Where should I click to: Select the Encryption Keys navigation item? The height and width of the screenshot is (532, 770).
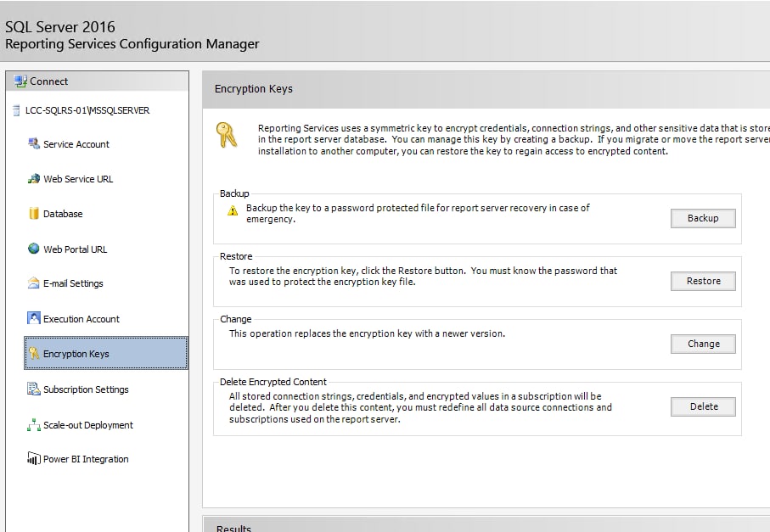pyautogui.click(x=105, y=353)
